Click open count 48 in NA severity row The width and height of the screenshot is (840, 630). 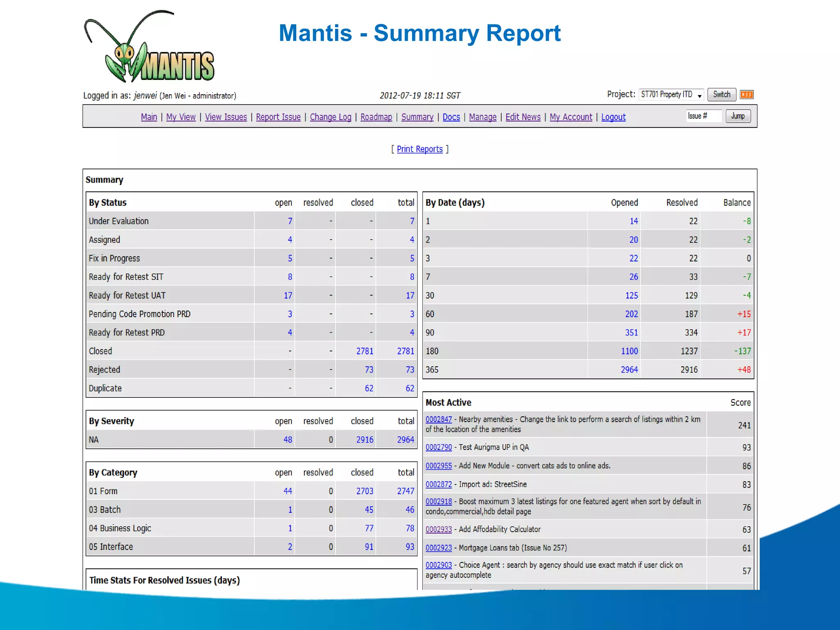(288, 440)
